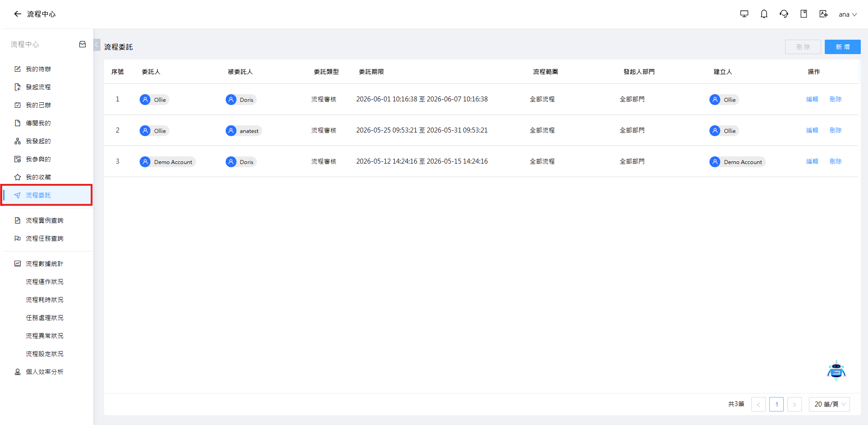Open the 20 筆/頁 page size dropdown

(x=829, y=404)
